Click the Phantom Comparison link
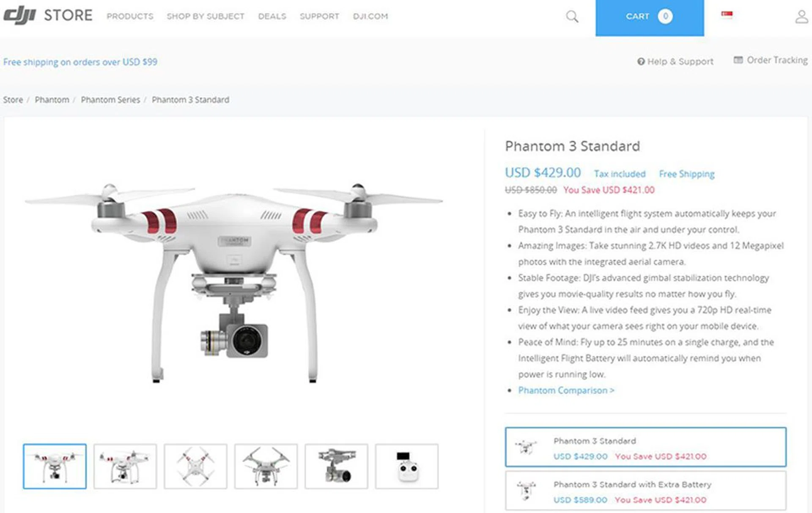The width and height of the screenshot is (812, 513). pyautogui.click(x=566, y=390)
